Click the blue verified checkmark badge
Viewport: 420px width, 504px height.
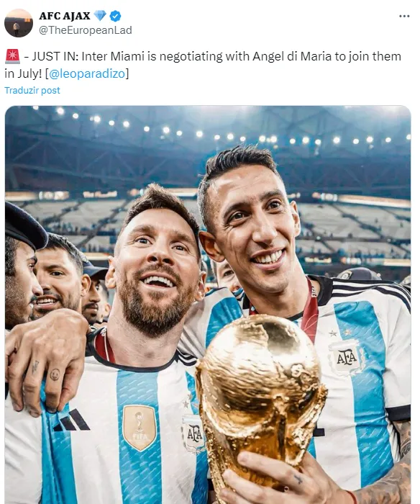coord(115,16)
